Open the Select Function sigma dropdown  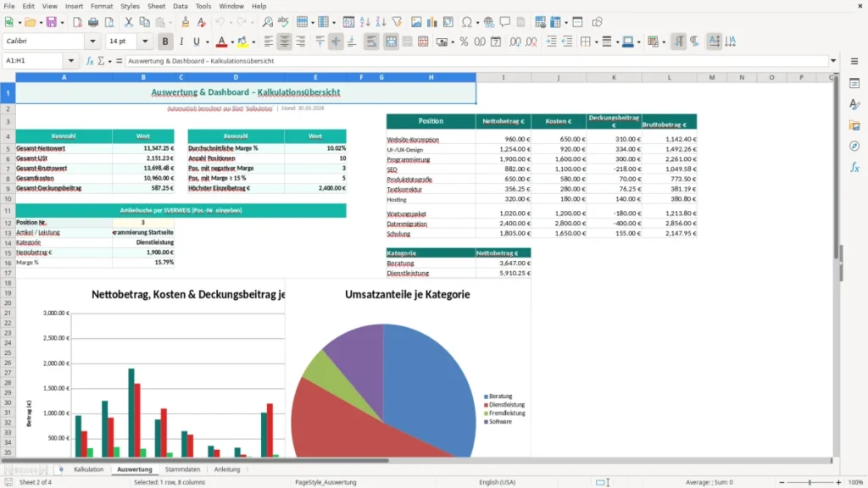point(109,61)
